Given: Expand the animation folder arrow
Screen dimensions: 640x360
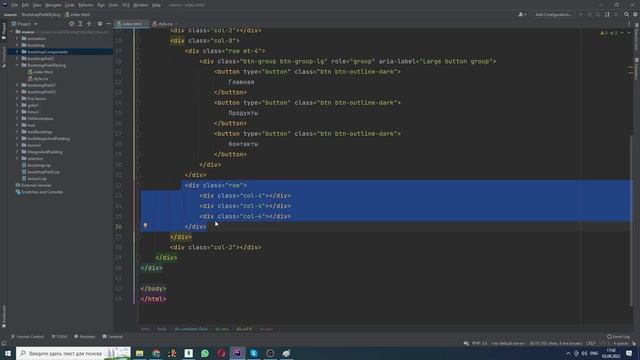Looking at the screenshot, I should click(17, 39).
